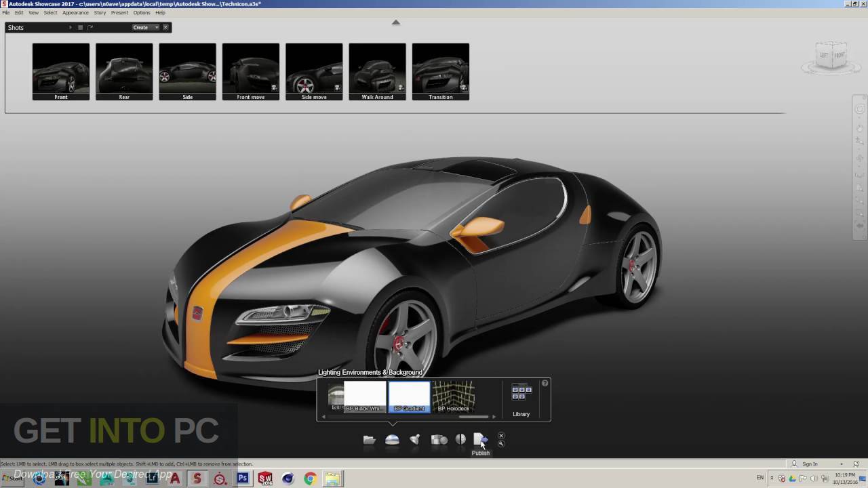Open the Walk Around shot

(377, 72)
